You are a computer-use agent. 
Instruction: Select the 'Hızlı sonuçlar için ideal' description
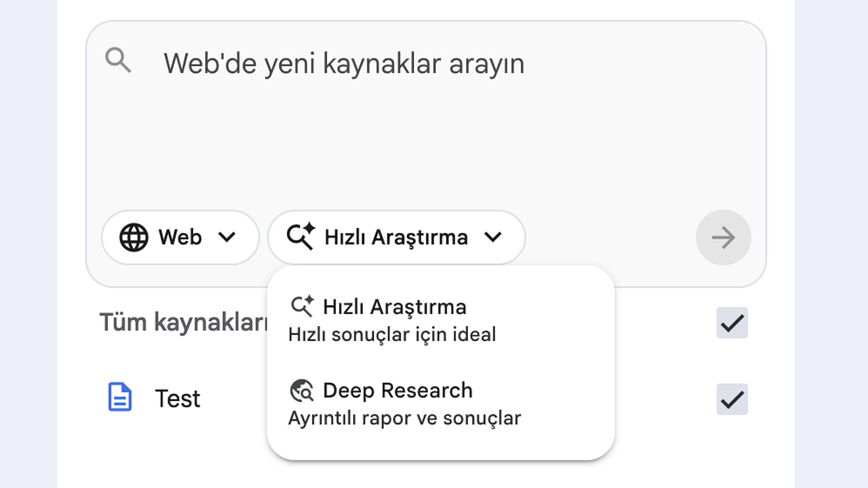click(x=392, y=335)
